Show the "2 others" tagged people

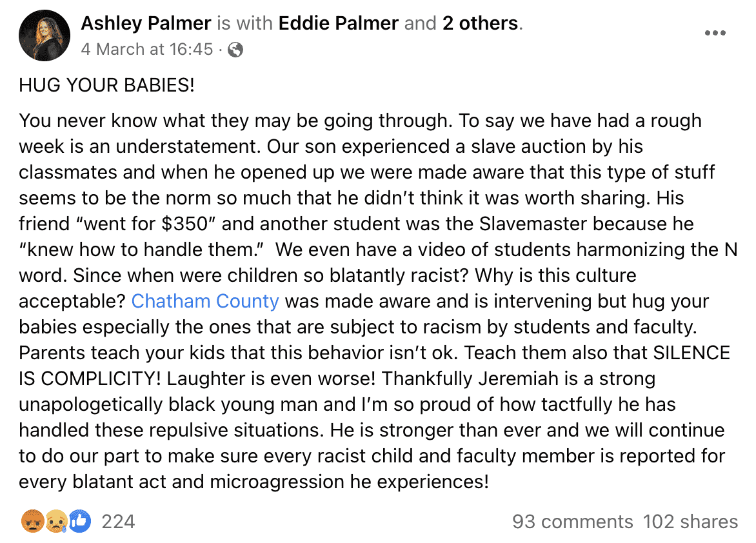tap(480, 24)
